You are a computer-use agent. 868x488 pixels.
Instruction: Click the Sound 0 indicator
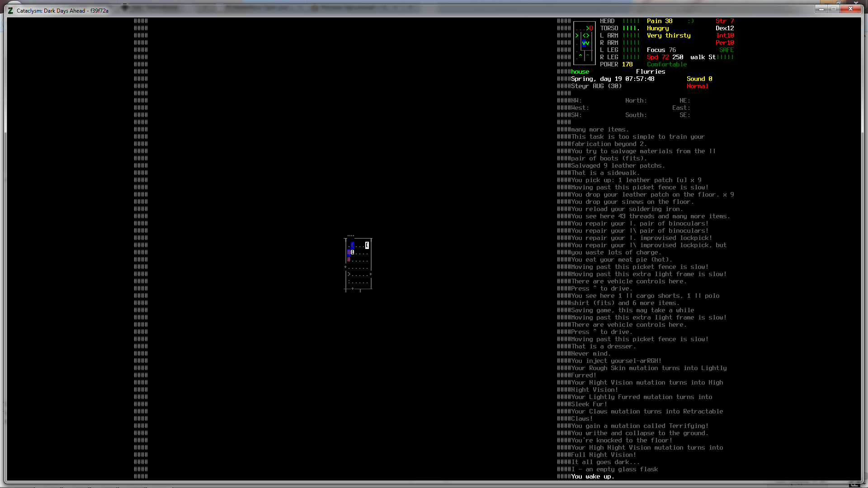pyautogui.click(x=699, y=79)
